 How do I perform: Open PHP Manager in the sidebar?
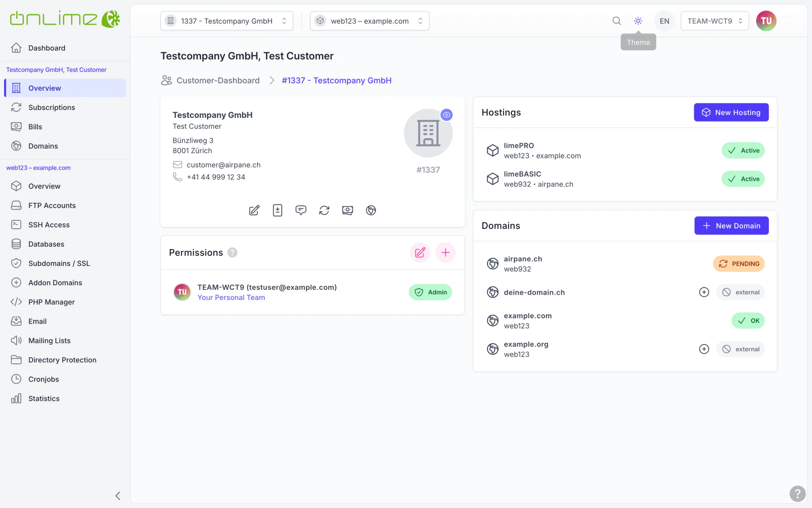tap(65, 302)
